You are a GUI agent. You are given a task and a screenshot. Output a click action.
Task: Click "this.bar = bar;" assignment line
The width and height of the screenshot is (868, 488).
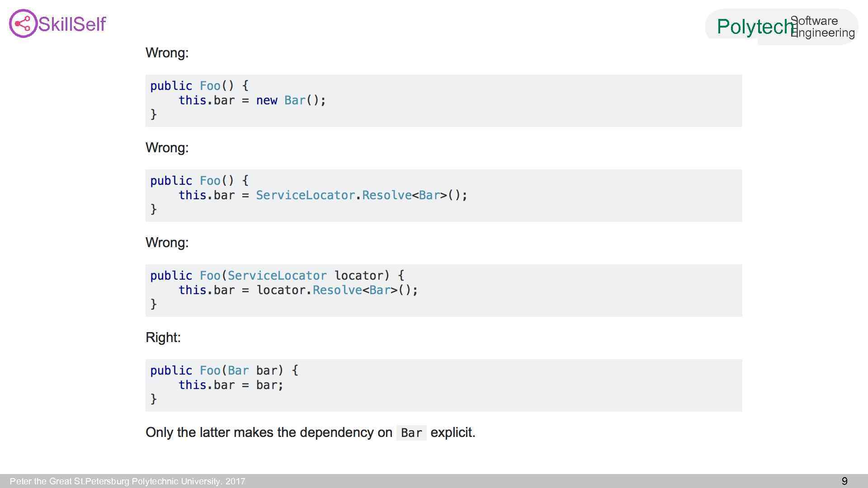point(231,385)
